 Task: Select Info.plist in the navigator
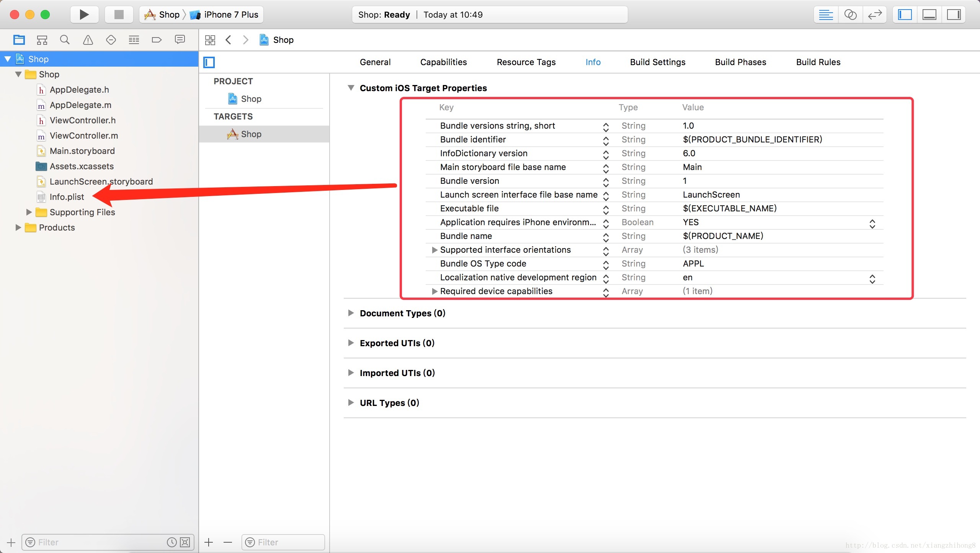point(67,197)
